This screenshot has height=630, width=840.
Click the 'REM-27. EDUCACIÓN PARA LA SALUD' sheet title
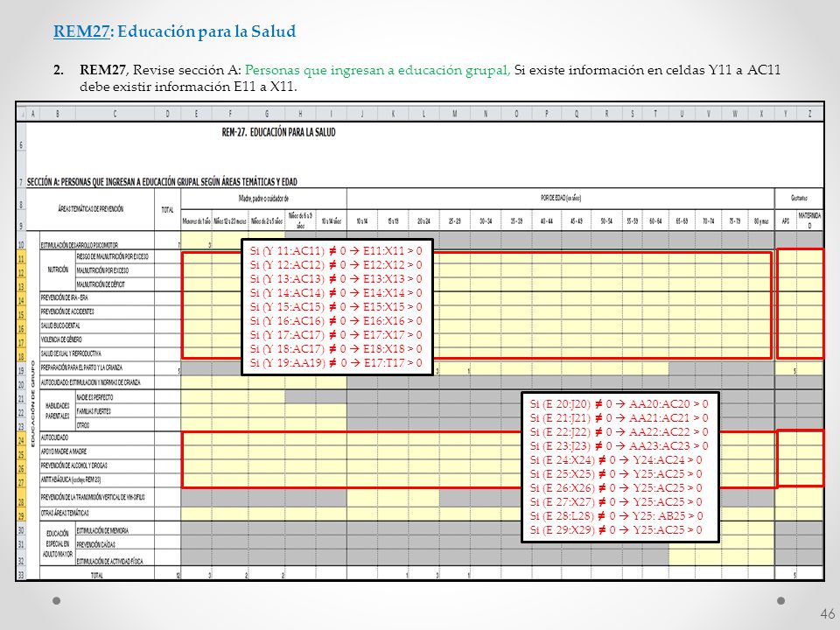[x=278, y=132]
